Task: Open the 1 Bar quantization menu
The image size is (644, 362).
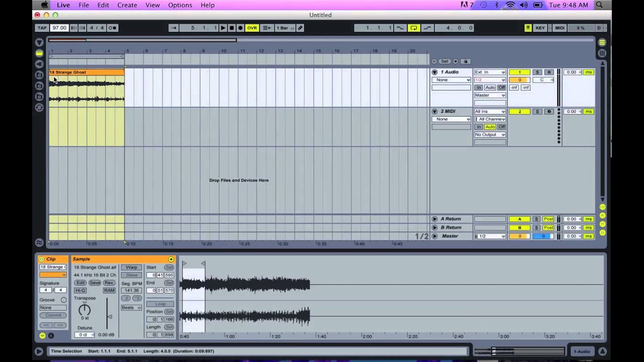Action: click(x=284, y=28)
